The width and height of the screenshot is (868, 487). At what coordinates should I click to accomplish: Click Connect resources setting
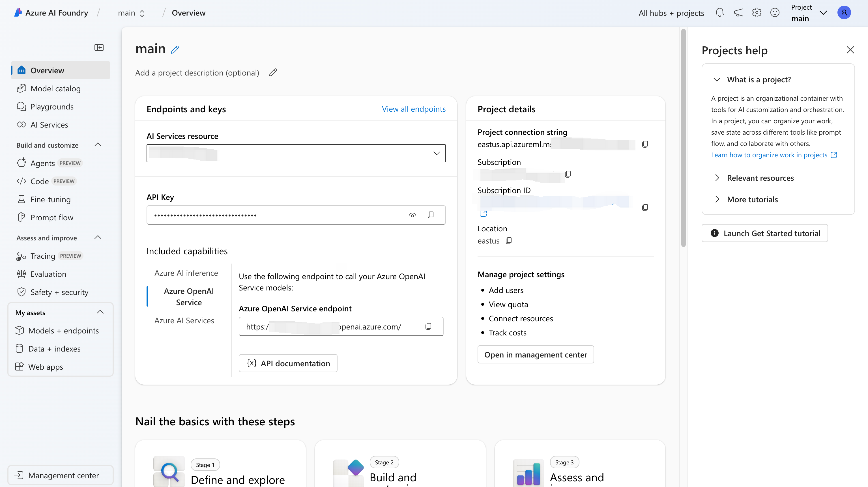point(521,318)
